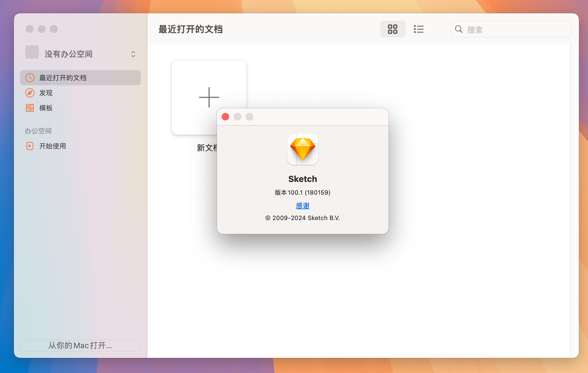Click the sign-in arrow icon beside 开始使用

point(30,146)
